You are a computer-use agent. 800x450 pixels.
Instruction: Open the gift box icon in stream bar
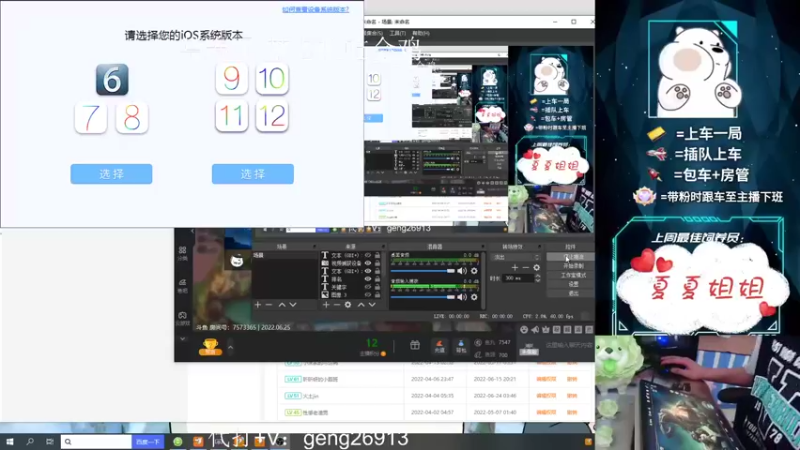(x=415, y=345)
